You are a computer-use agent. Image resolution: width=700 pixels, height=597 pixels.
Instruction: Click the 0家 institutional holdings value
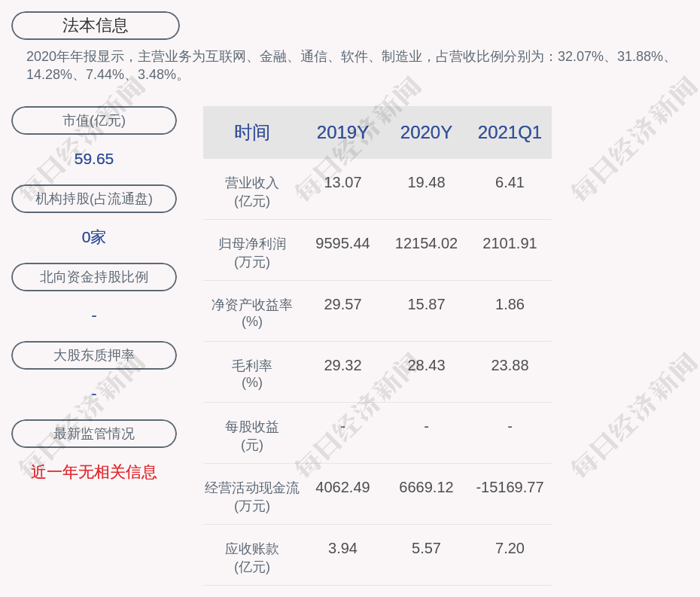[x=94, y=237]
